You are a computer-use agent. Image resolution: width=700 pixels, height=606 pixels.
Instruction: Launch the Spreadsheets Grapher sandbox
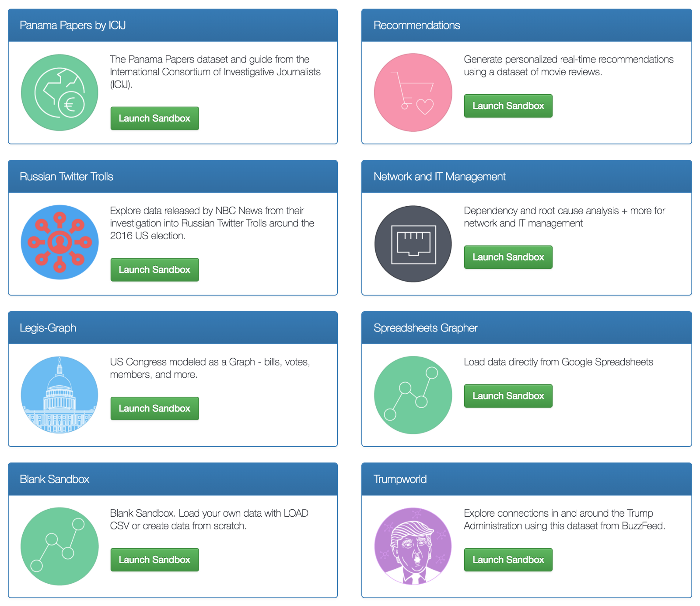point(508,396)
